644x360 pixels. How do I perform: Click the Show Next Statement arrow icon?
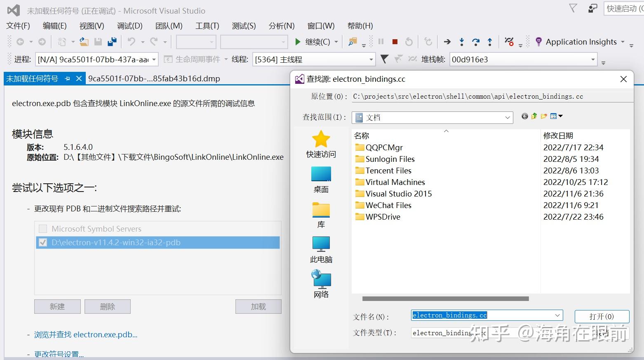[x=447, y=42]
